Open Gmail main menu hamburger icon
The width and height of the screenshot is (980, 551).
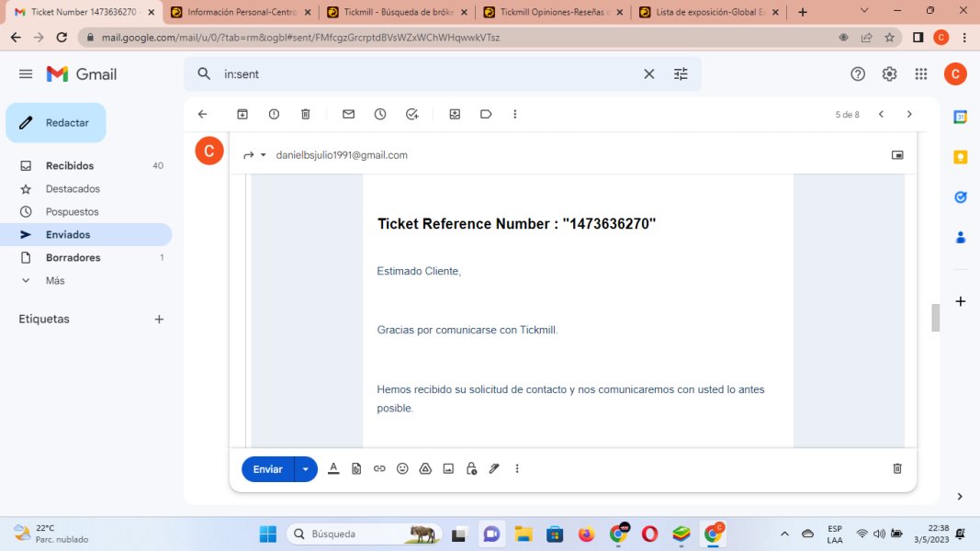[x=26, y=73]
